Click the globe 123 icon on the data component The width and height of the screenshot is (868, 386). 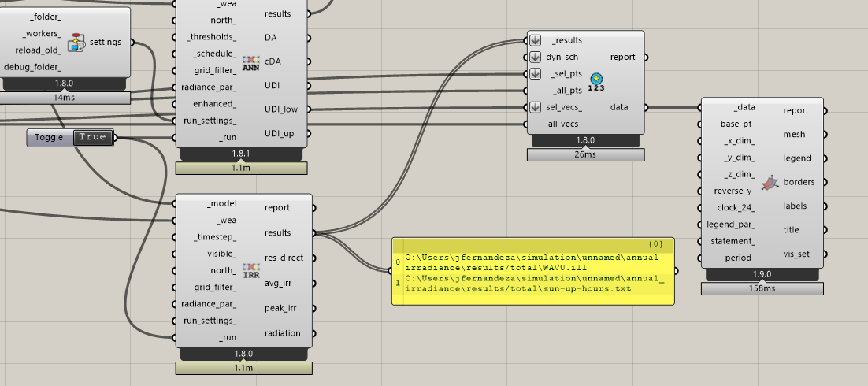[596, 82]
